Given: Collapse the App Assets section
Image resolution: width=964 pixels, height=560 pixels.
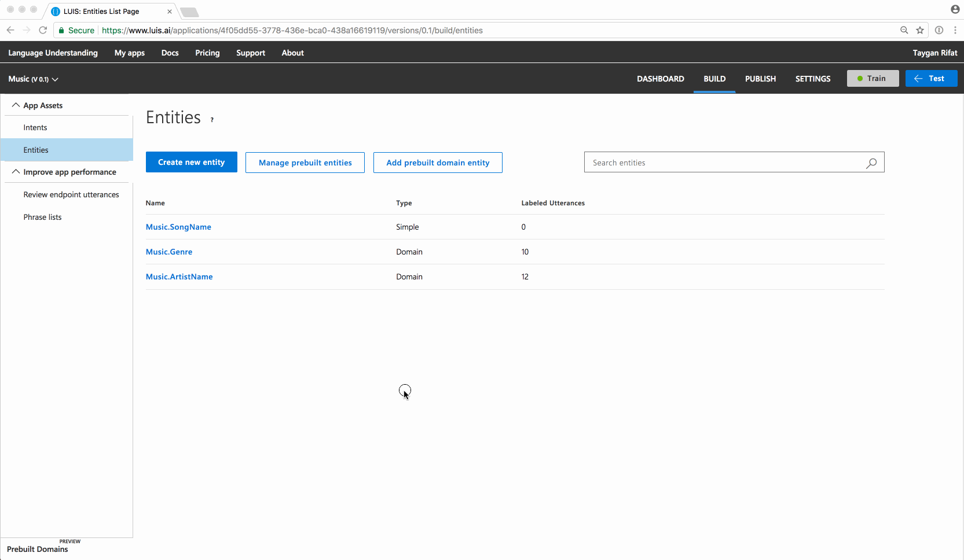Looking at the screenshot, I should pyautogui.click(x=16, y=105).
